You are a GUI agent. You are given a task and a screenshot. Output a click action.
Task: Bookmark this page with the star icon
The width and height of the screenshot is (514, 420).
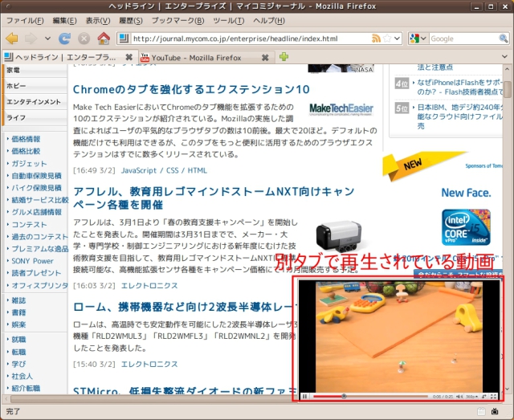(387, 39)
